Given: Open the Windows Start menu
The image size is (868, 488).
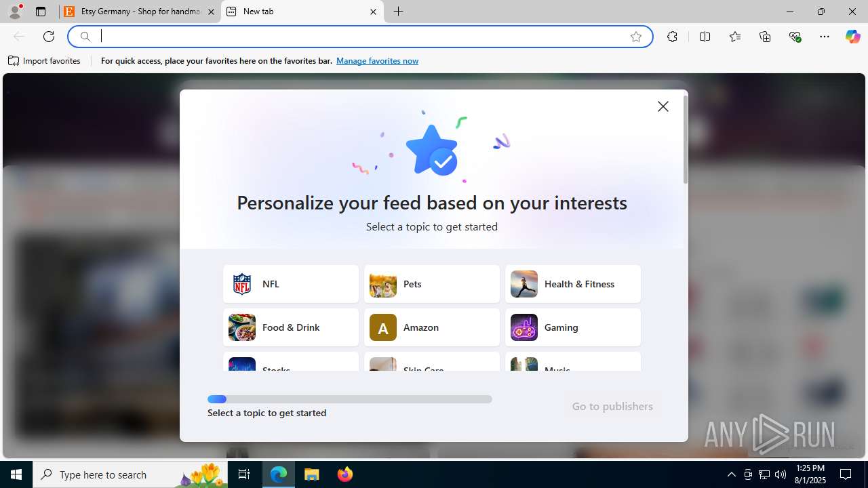Looking at the screenshot, I should click(16, 474).
